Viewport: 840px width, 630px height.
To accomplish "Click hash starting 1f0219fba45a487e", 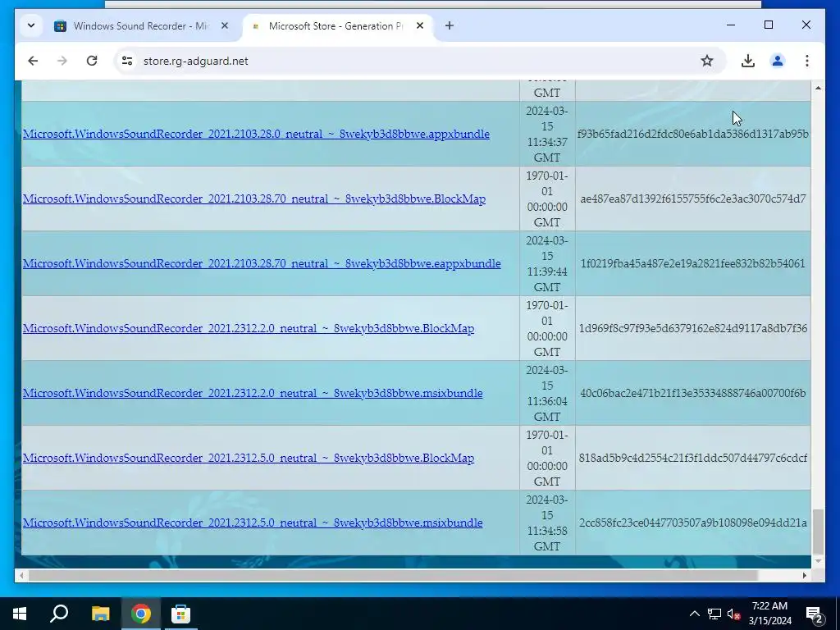I will (692, 263).
